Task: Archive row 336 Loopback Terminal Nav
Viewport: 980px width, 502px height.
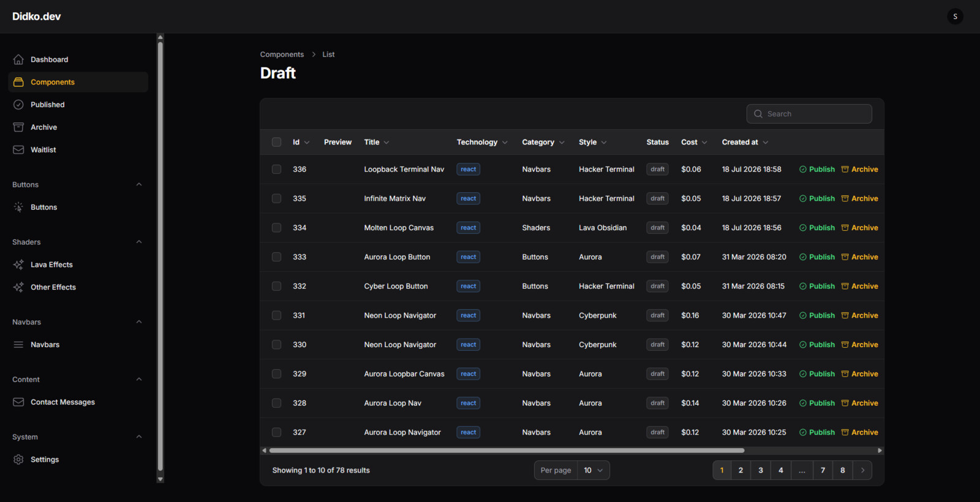Action: pyautogui.click(x=859, y=170)
